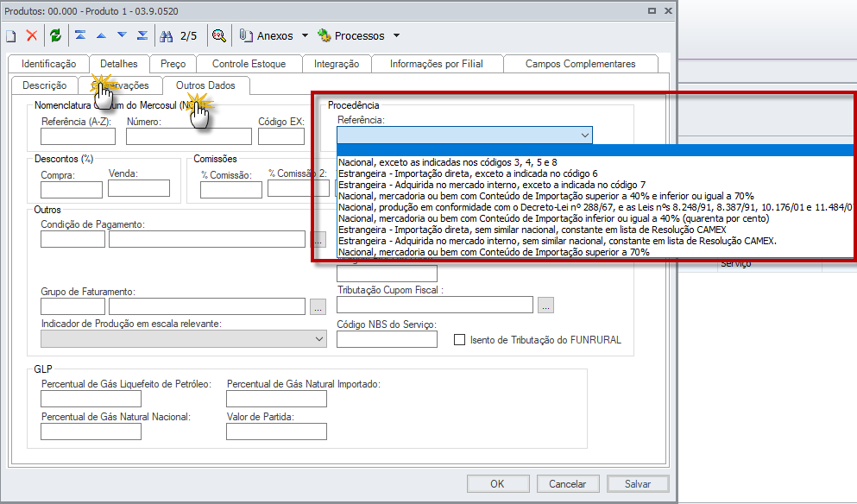857x504 pixels.
Task: Click the Grupo de Faturamento code field
Action: (72, 306)
